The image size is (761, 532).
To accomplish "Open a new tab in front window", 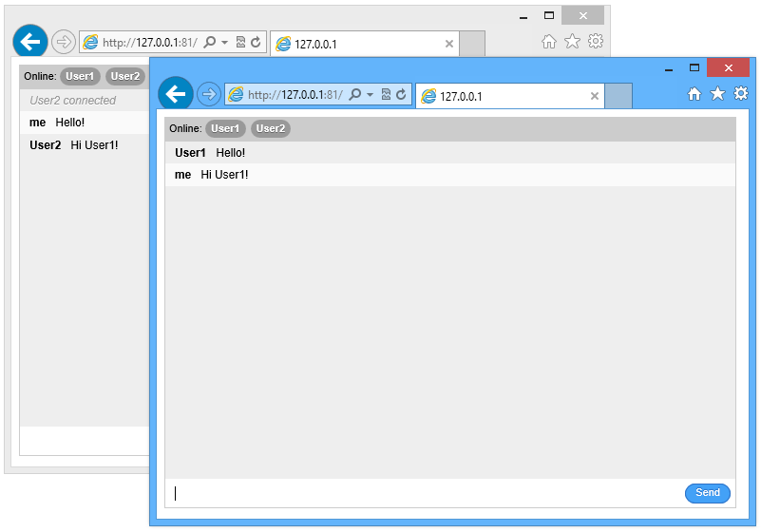I will (618, 96).
